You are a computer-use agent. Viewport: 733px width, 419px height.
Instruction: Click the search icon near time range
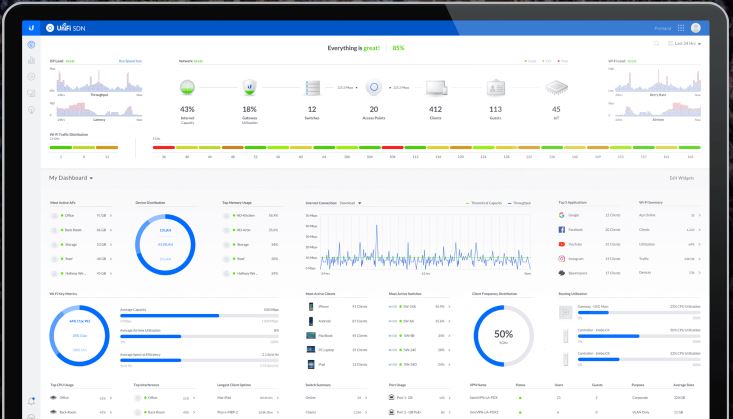(x=656, y=44)
